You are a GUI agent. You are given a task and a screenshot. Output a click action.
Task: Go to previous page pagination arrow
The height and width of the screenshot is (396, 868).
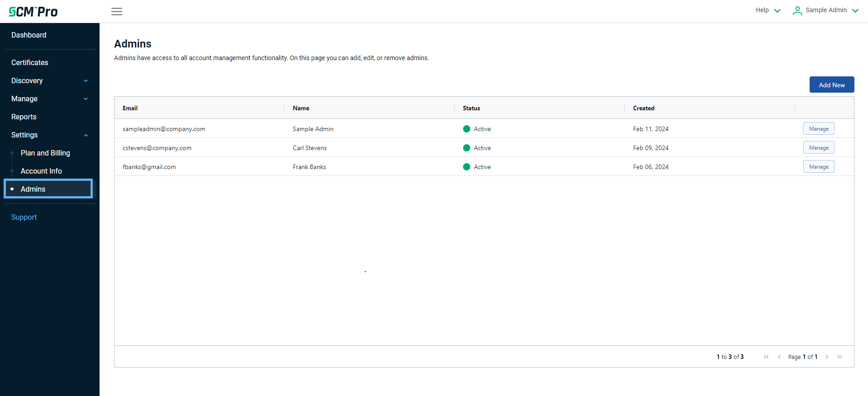779,357
